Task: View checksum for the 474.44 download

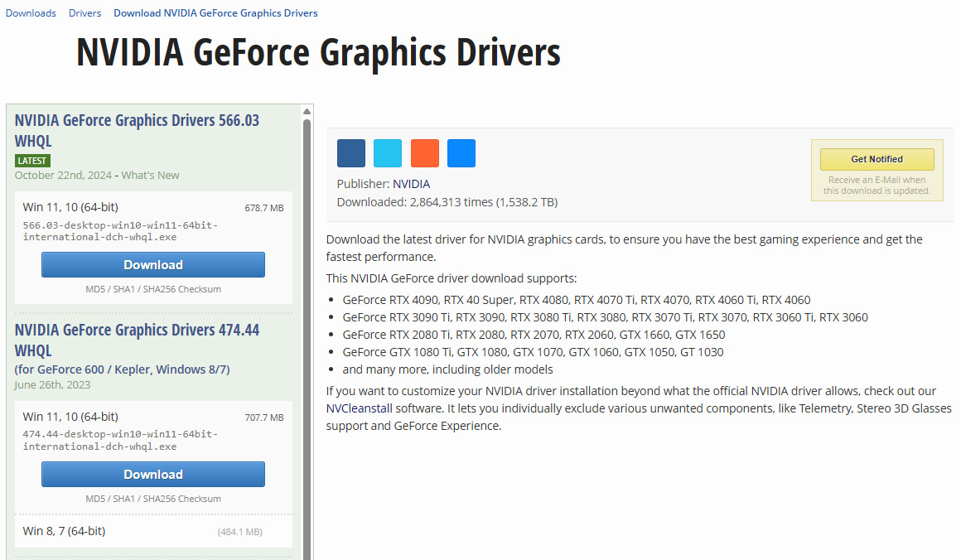Action: point(153,499)
